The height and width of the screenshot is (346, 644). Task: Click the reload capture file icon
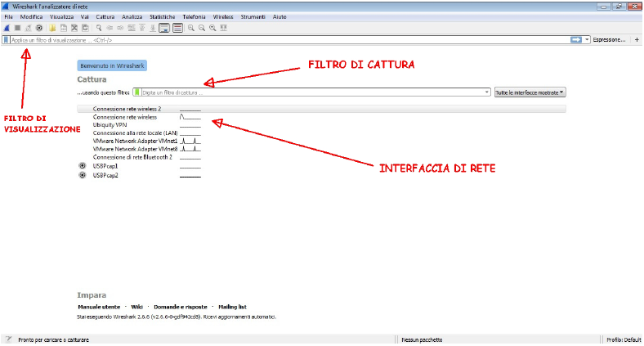point(85,28)
